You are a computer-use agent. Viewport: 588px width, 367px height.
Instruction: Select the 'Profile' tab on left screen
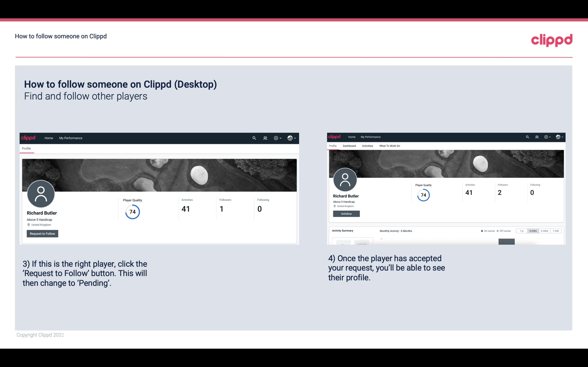click(26, 148)
